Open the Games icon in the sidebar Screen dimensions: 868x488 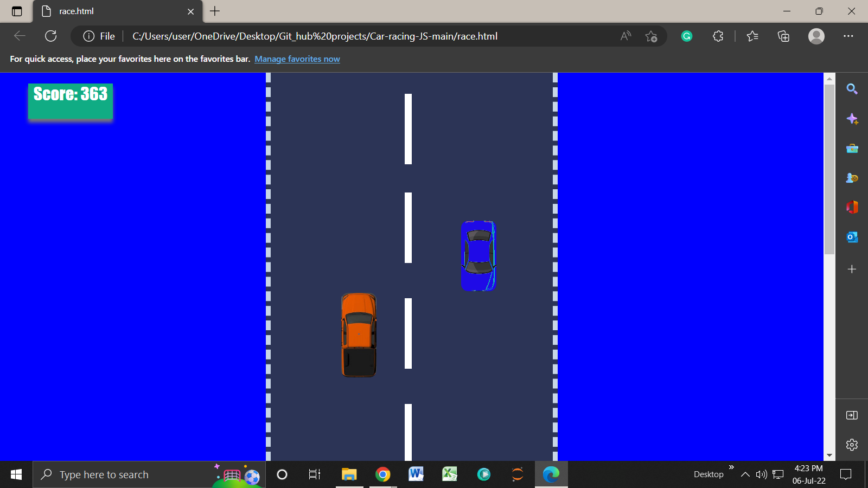tap(852, 178)
